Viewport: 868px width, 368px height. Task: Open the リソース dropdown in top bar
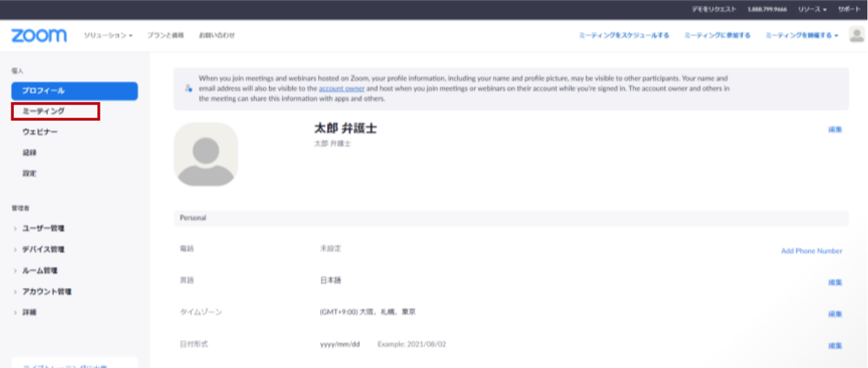[812, 10]
